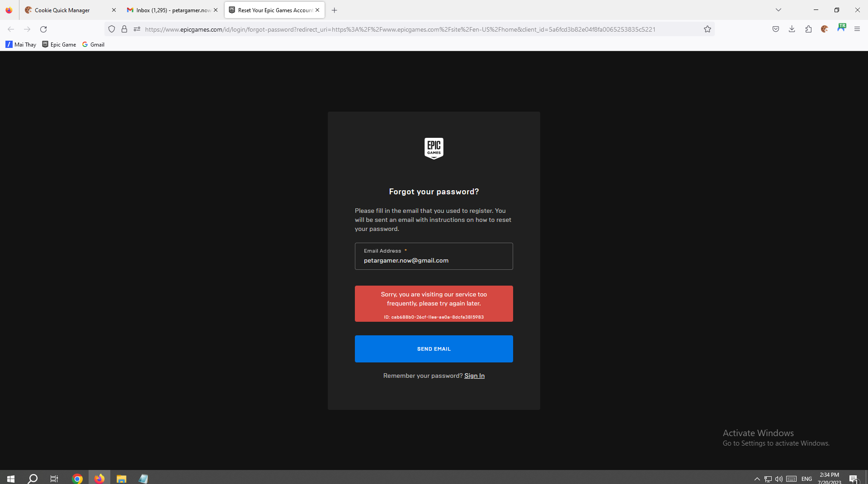The width and height of the screenshot is (868, 484).
Task: Open the list all tabs dropdown
Action: (x=778, y=10)
